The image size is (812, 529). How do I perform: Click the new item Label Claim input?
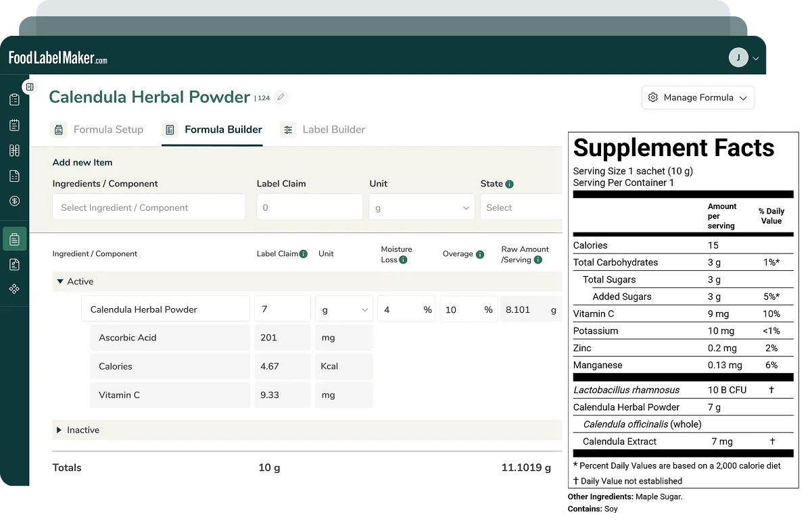(310, 207)
